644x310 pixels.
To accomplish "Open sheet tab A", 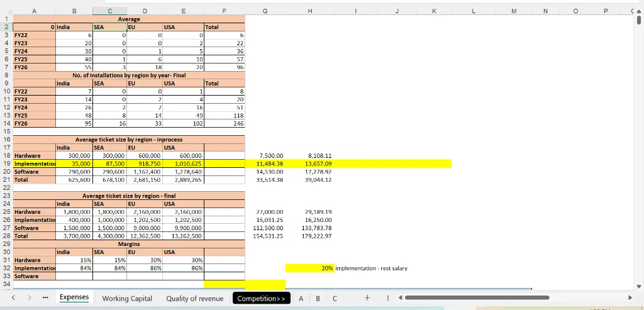I will point(301,298).
